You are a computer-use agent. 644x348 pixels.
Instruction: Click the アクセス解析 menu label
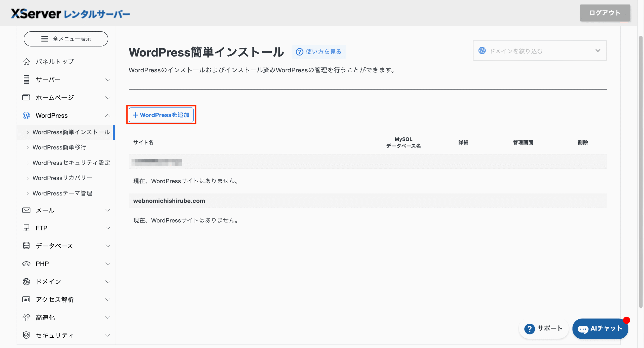55,300
